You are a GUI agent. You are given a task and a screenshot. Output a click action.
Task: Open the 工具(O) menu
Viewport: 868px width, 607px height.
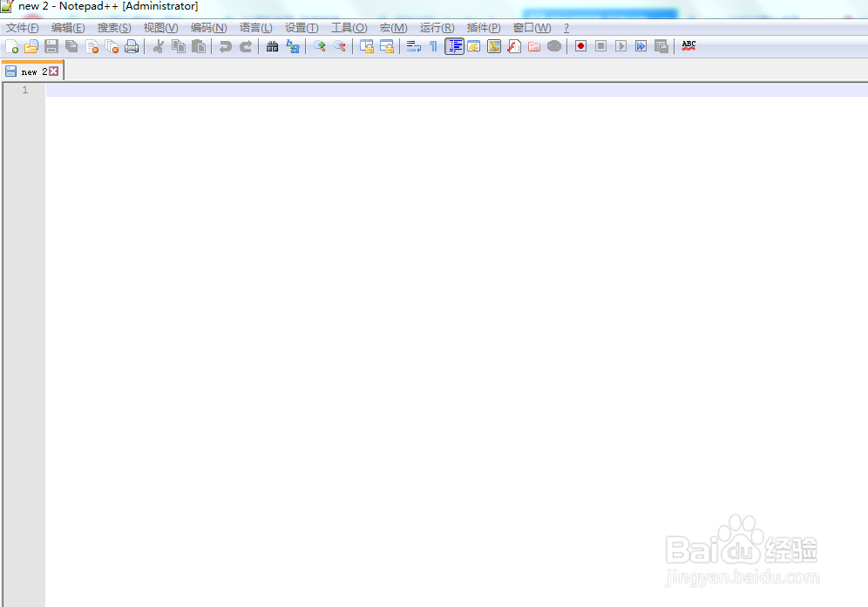click(349, 28)
